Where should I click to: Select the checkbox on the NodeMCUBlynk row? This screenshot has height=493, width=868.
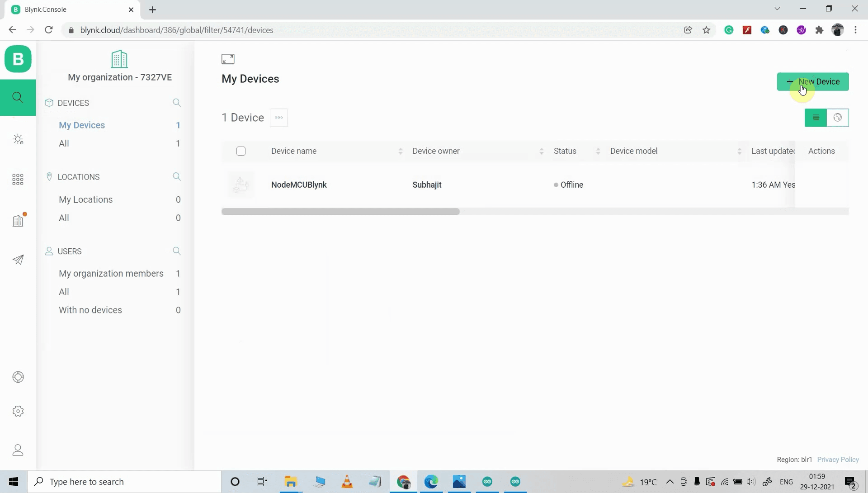coord(241,185)
